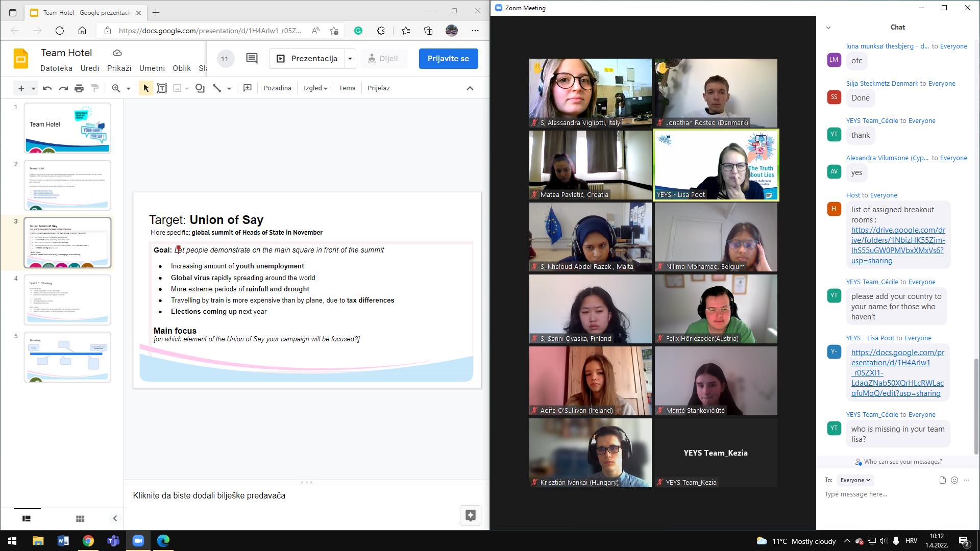Open the breakout rooms Google Drive link
This screenshot has height=551, width=980.
898,245
